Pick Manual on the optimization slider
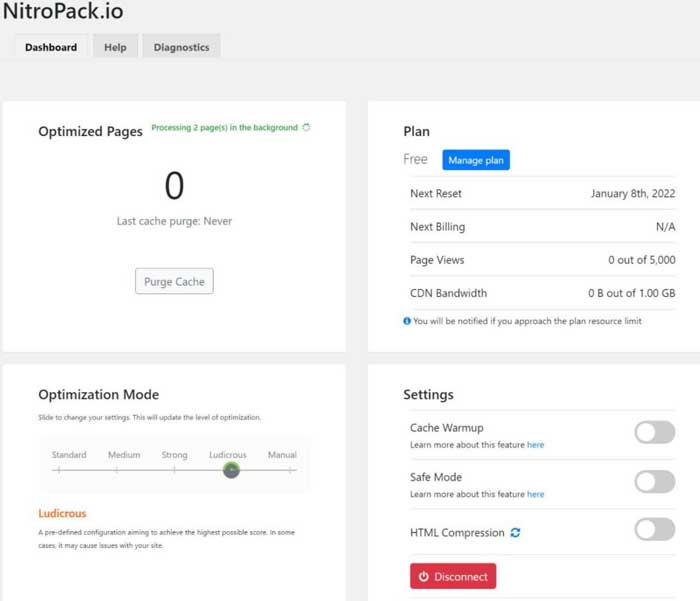 click(x=290, y=469)
